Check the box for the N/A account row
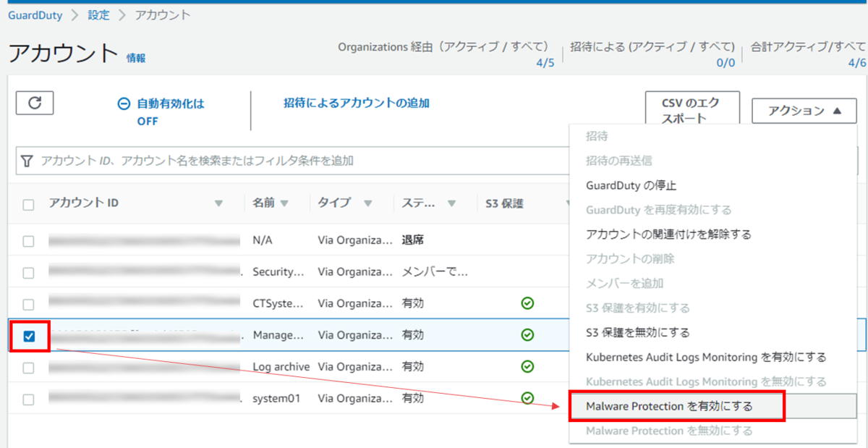868x448 pixels. pos(28,241)
